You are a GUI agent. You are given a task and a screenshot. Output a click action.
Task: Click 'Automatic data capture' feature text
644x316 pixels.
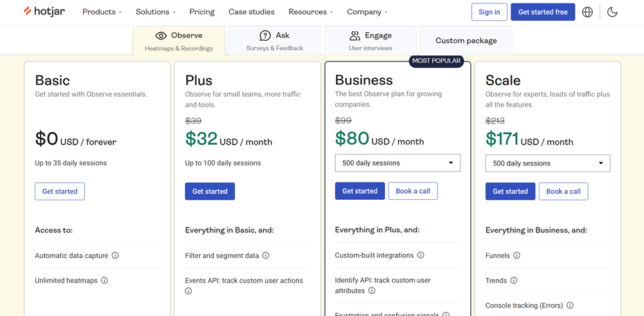click(71, 256)
